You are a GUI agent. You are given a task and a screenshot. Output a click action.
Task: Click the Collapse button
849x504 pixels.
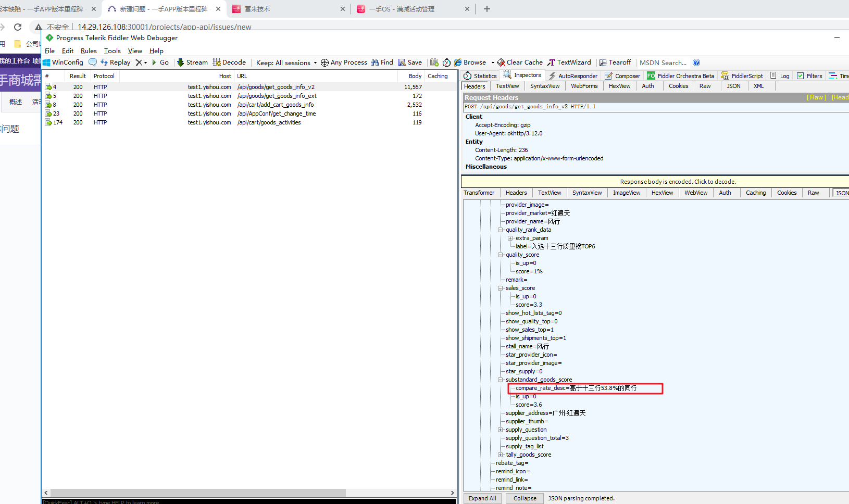point(525,498)
